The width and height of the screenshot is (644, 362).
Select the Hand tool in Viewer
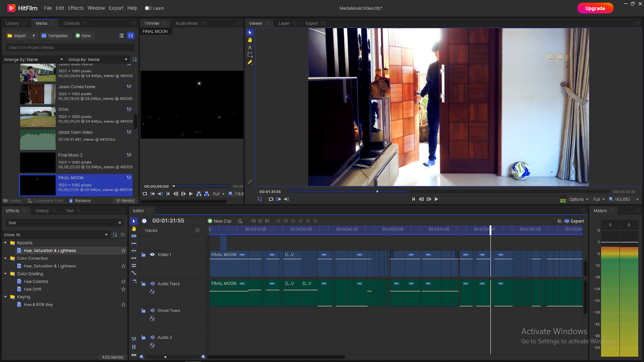250,40
